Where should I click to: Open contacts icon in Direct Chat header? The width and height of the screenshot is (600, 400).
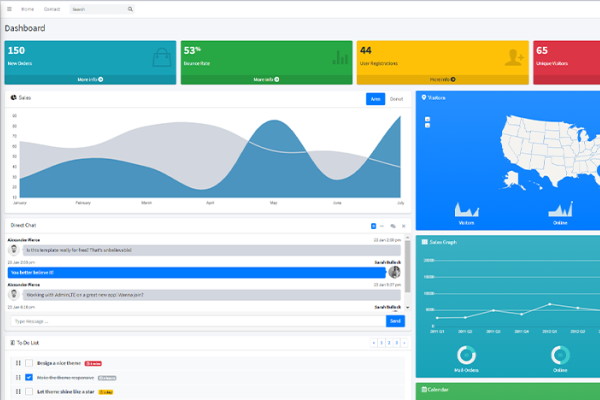click(392, 226)
